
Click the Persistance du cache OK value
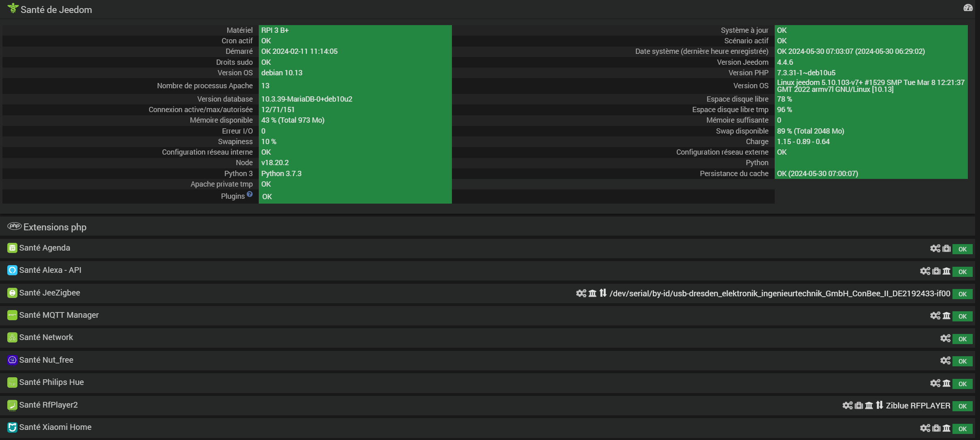point(817,174)
